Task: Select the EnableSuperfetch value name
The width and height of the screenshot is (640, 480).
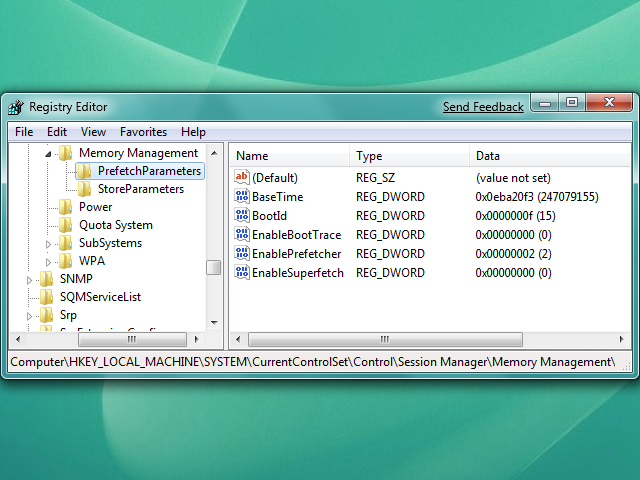Action: click(x=298, y=273)
